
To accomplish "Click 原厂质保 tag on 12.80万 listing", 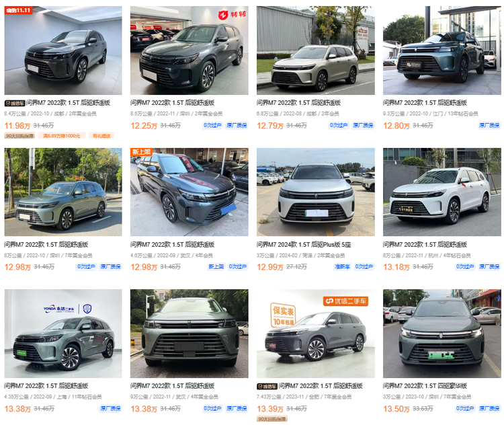I will [489, 126].
